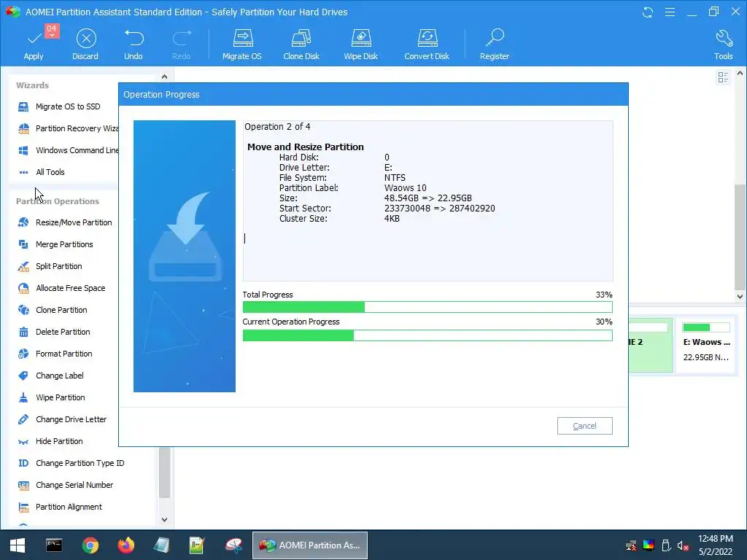The height and width of the screenshot is (560, 747).
Task: Open the Clone Disk tool
Action: pyautogui.click(x=301, y=44)
